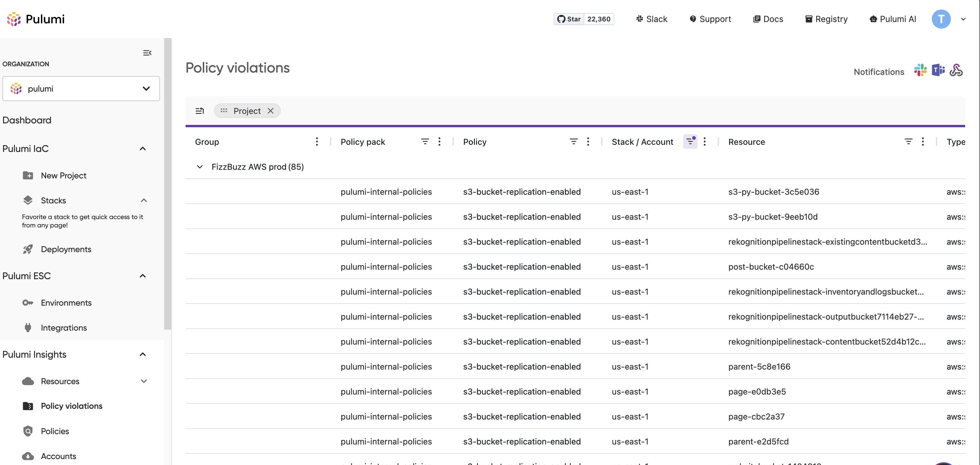Open Environments in sidebar
This screenshot has width=980, height=465.
point(66,303)
